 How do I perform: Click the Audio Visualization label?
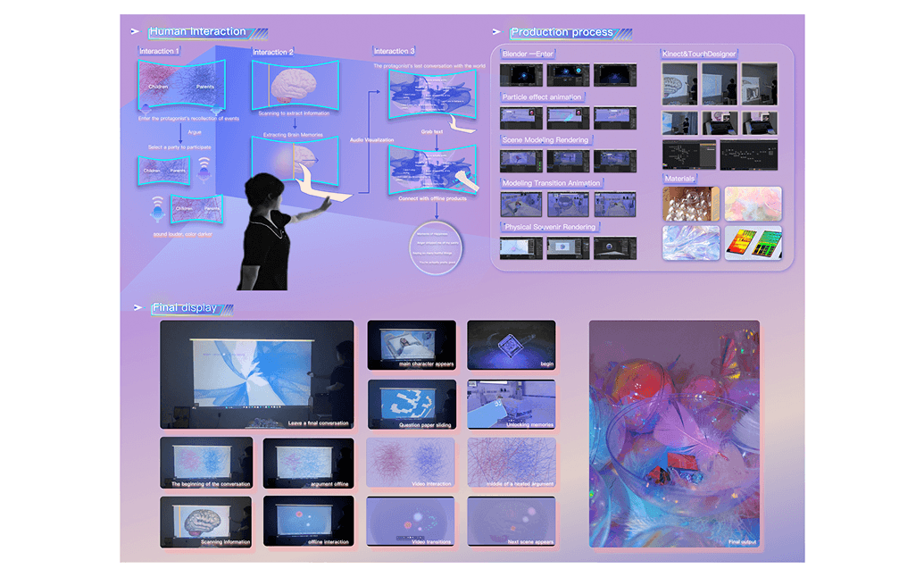(372, 139)
